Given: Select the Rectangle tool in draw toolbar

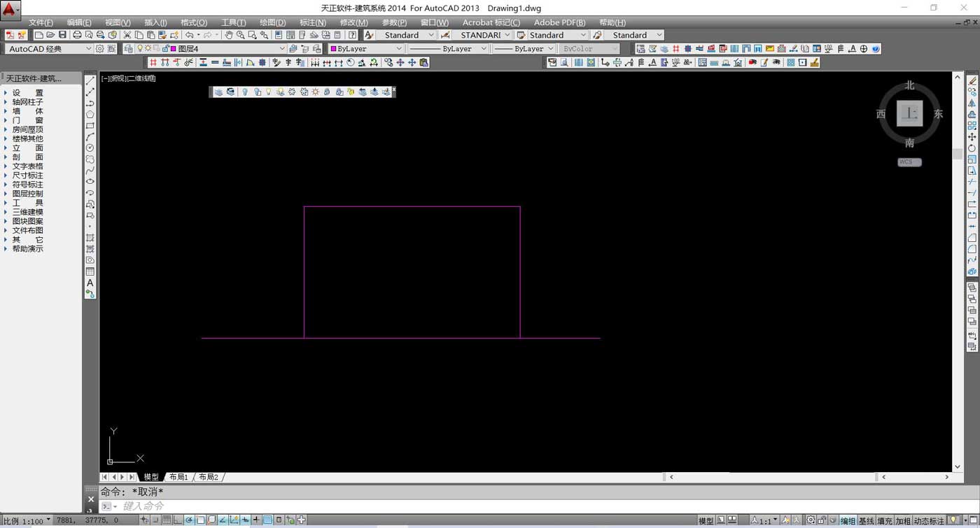Looking at the screenshot, I should pos(90,126).
